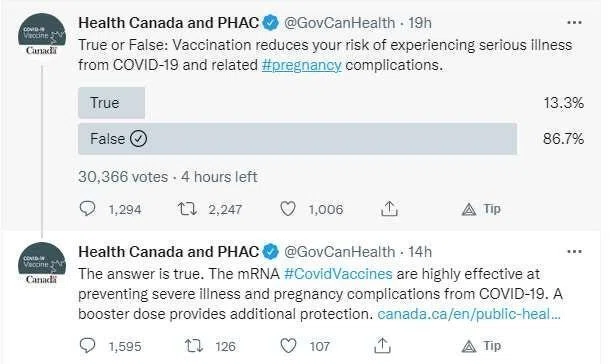Retweet the True or False poll tweet

(x=187, y=209)
